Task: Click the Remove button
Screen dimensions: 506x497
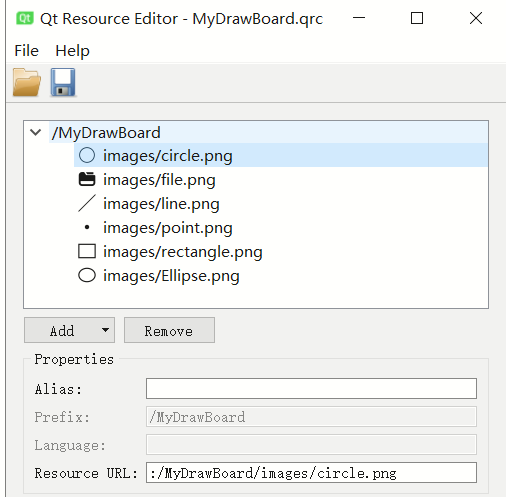Action: coord(169,330)
